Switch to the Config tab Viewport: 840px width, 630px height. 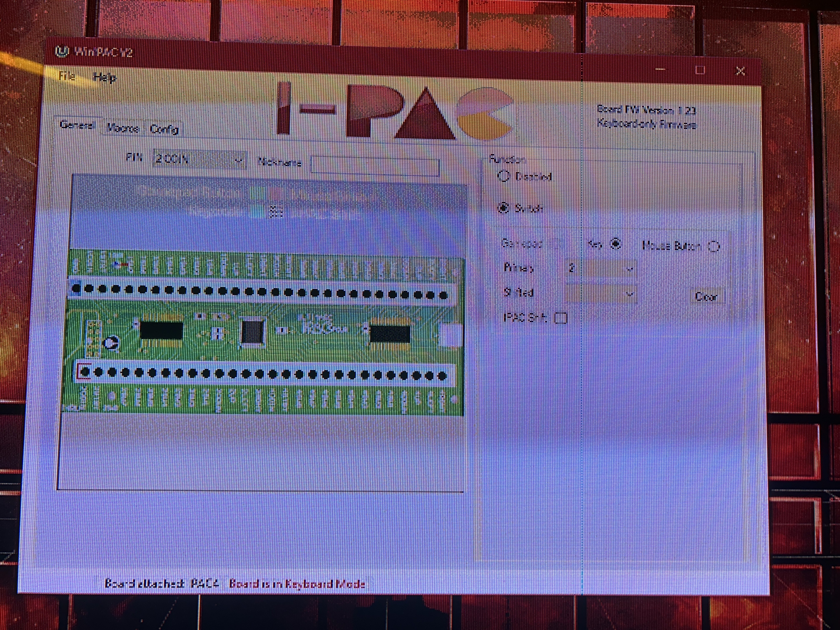[x=164, y=129]
